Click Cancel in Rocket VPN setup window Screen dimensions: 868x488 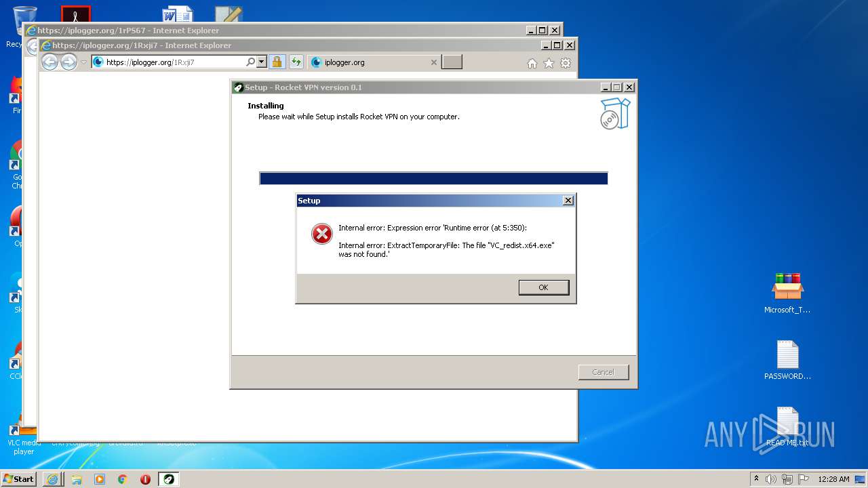(x=603, y=372)
